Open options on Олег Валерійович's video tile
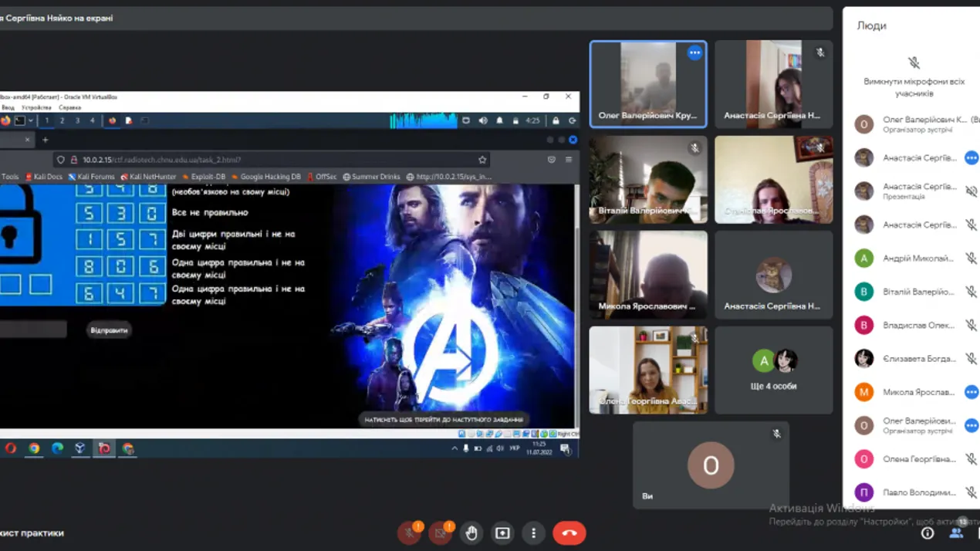The image size is (980, 551). point(694,53)
